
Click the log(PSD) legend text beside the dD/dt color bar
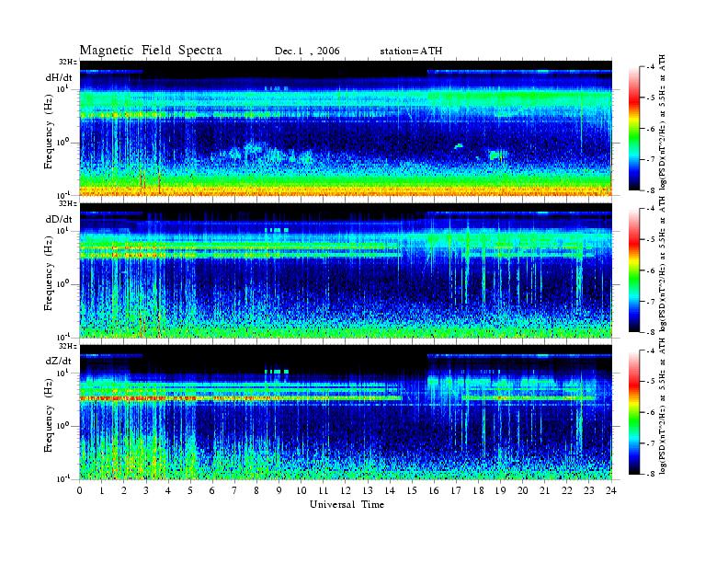click(x=663, y=264)
